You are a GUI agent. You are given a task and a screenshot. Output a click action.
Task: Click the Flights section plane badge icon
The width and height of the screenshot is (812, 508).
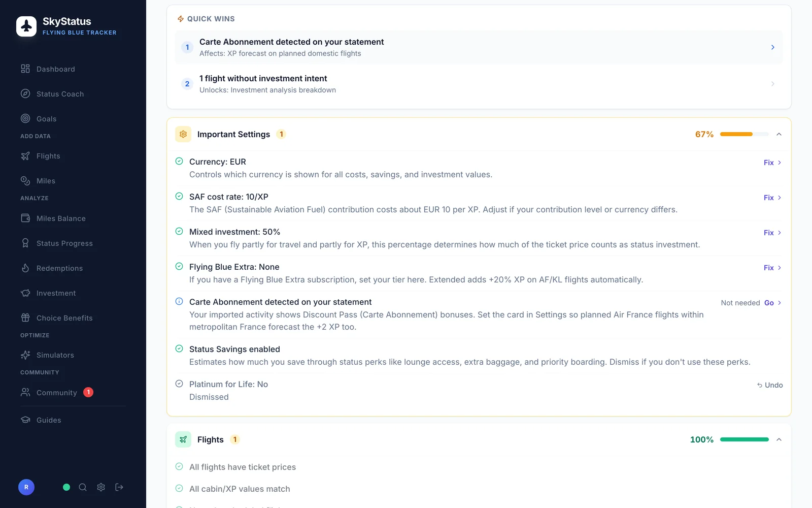coord(183,439)
